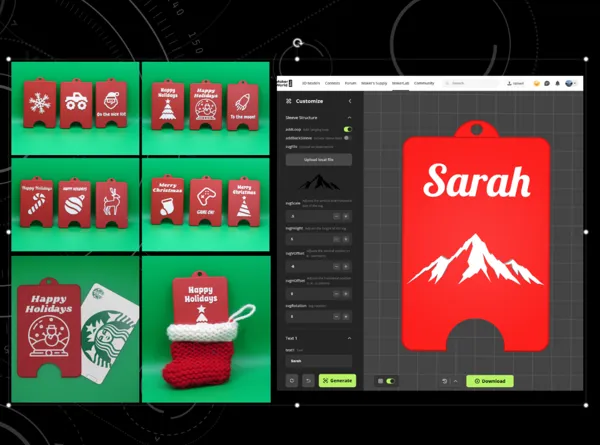The width and height of the screenshot is (600, 445).
Task: Decrease svgVOffset with the minus button
Action: (336, 266)
